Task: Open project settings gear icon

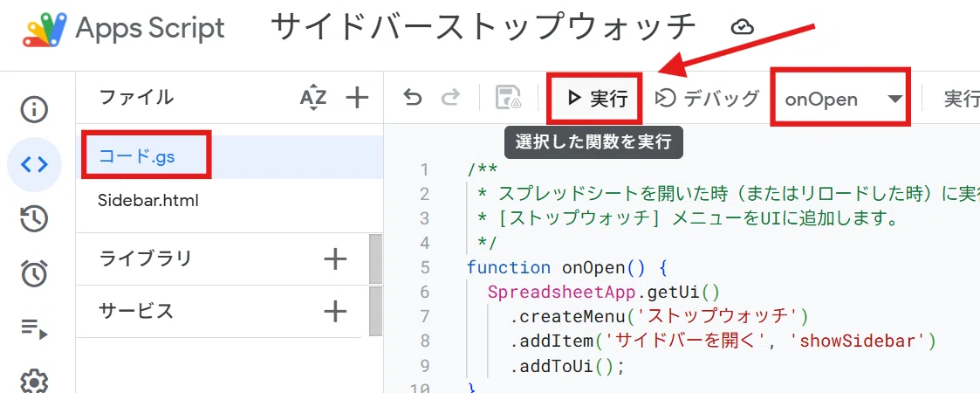Action: click(34, 381)
